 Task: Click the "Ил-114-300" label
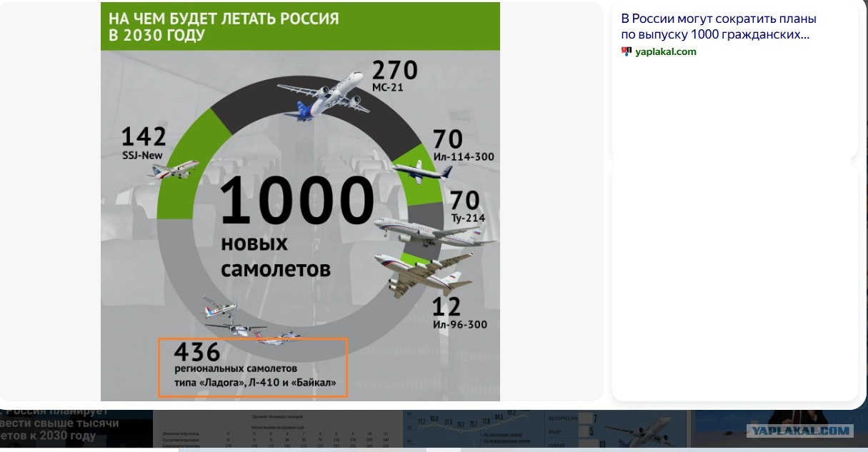(x=463, y=157)
